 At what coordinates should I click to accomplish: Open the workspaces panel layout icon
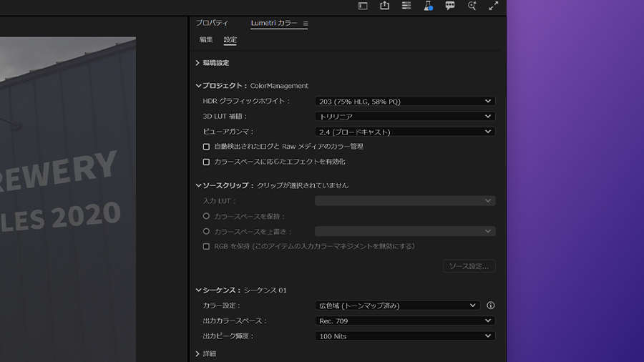click(363, 6)
